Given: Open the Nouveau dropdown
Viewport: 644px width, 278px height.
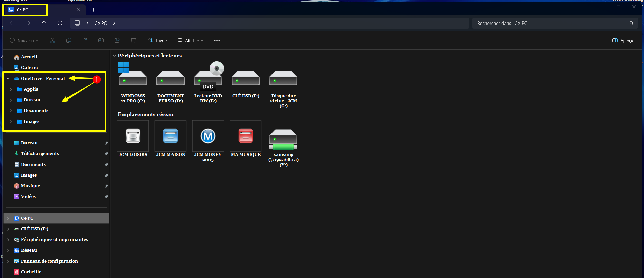Looking at the screenshot, I should click(x=24, y=41).
